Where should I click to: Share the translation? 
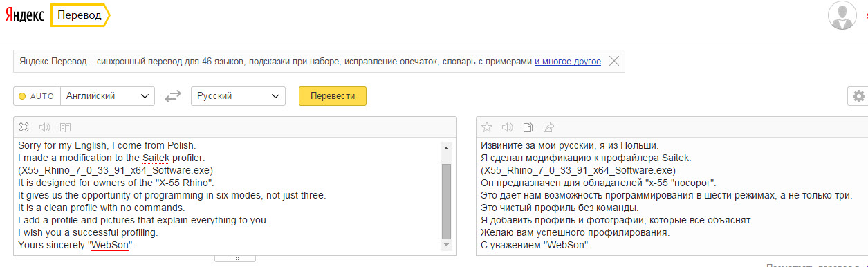click(x=549, y=127)
